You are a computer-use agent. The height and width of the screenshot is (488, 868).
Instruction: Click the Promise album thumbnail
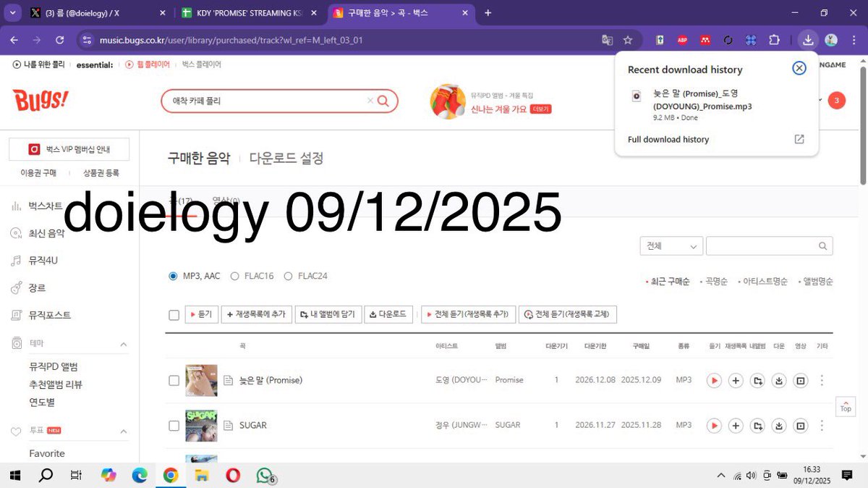click(x=201, y=380)
